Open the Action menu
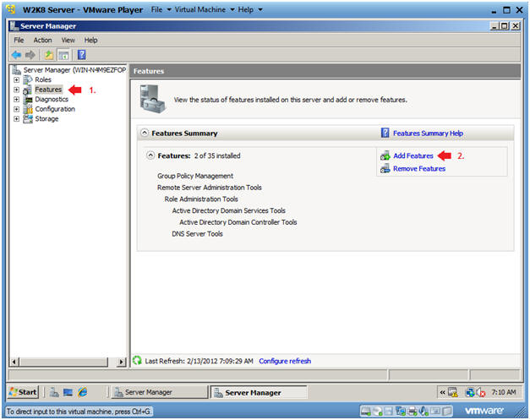Screen dimensions: 530x420 click(42, 41)
